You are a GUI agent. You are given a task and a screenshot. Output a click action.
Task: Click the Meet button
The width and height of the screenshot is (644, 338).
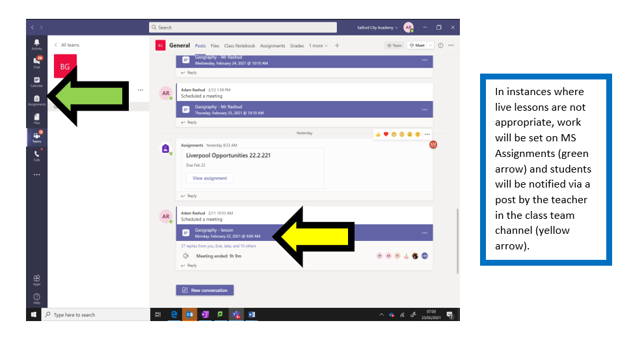pyautogui.click(x=417, y=45)
